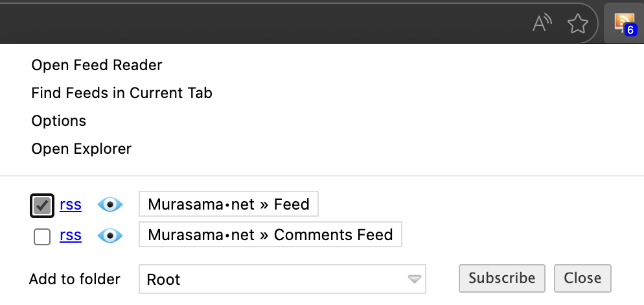This screenshot has height=305, width=644.
Task: Click the RSS feed reader extension icon
Action: coord(623,23)
